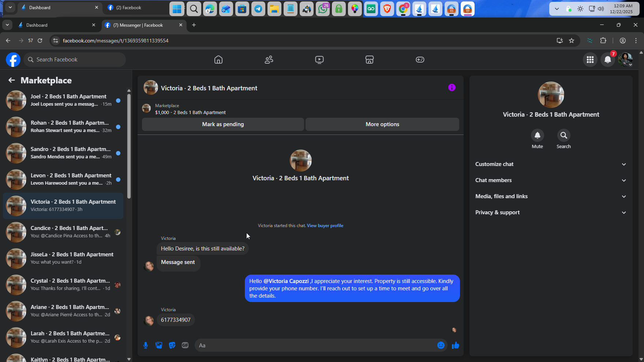
Task: Click the Windows Start button
Action: click(x=177, y=9)
